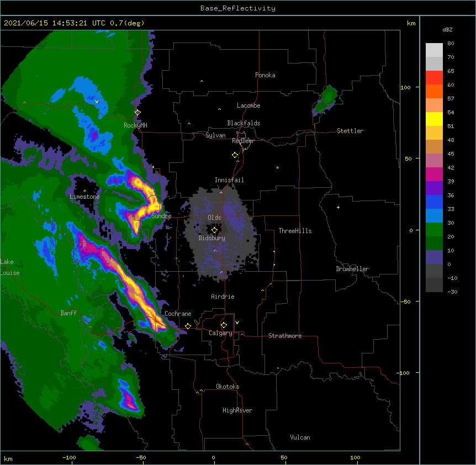Select the 20 dBZ green legend swatch
The width and height of the screenshot is (476, 465).
[x=434, y=230]
